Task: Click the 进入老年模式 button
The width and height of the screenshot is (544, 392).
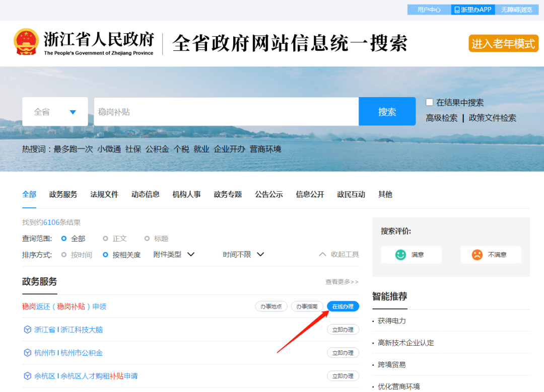Action: pyautogui.click(x=503, y=43)
